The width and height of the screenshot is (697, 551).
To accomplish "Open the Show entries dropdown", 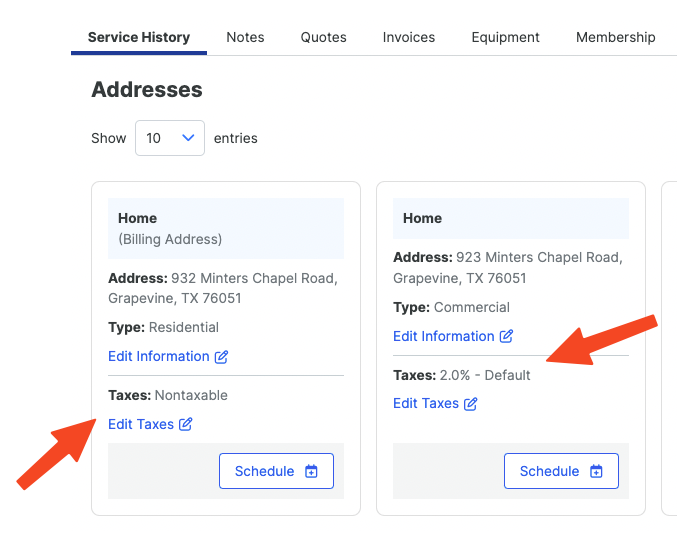I will [170, 138].
